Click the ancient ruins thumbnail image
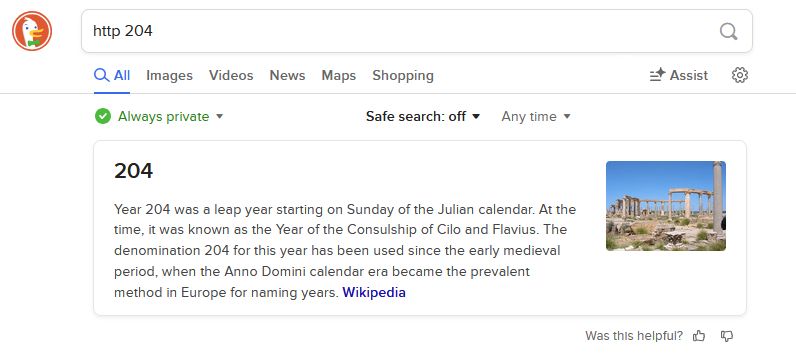The height and width of the screenshot is (364, 796). 666,206
